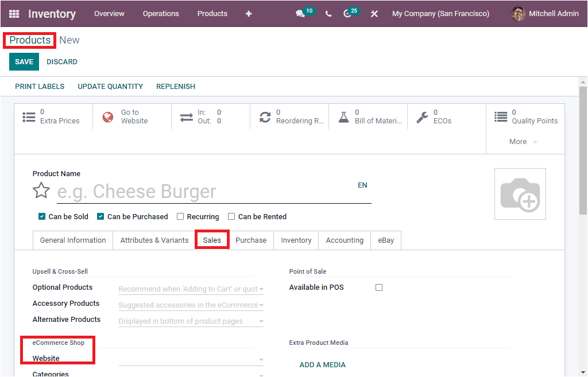
Task: Expand the More smart buttons dropdown
Action: (x=520, y=141)
